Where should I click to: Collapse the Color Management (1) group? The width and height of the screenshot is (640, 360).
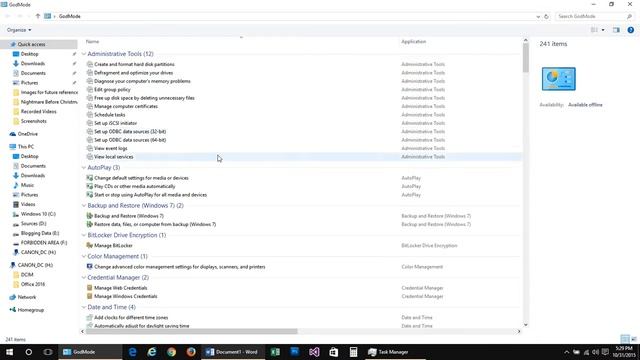point(84,256)
